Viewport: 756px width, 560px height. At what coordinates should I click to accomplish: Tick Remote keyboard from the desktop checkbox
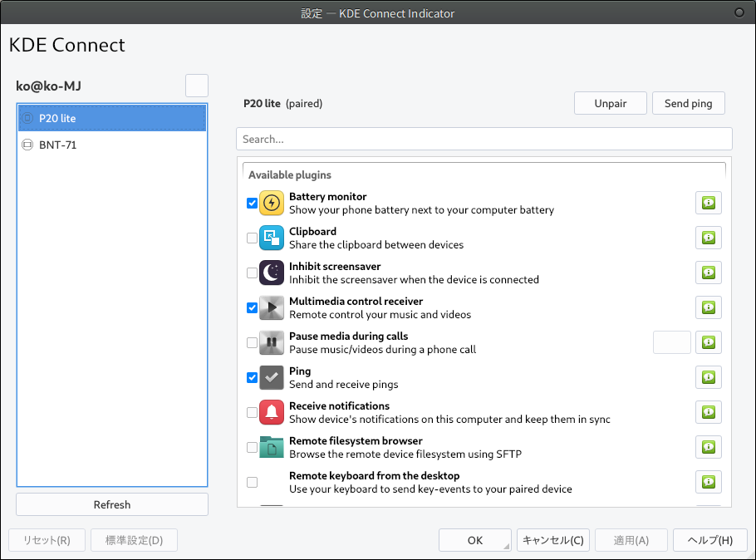253,482
